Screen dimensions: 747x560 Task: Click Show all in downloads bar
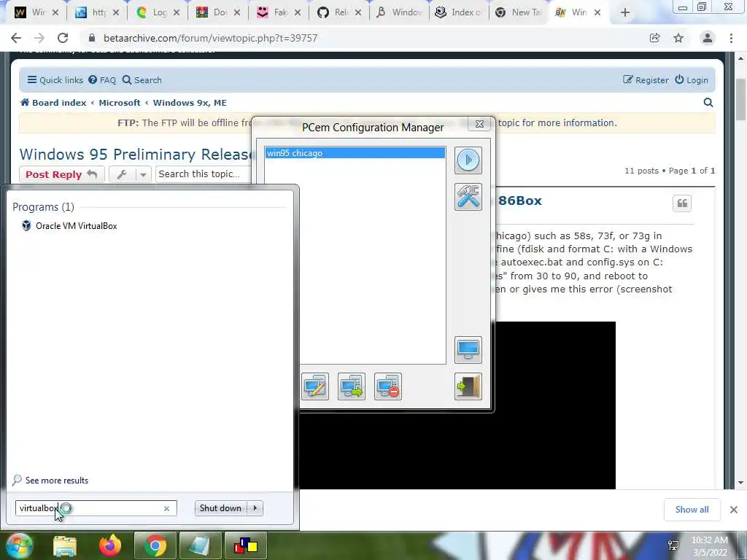(692, 510)
